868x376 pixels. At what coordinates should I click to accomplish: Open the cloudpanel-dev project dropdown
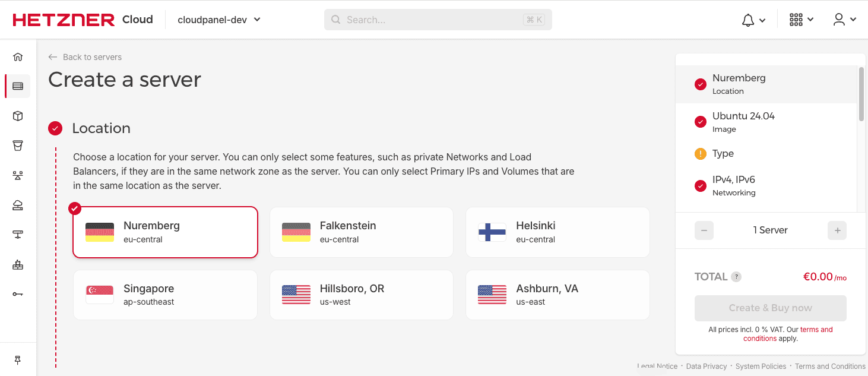218,19
